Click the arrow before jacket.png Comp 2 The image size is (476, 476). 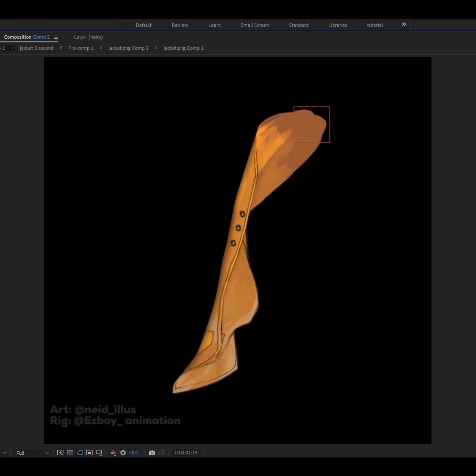(101, 48)
